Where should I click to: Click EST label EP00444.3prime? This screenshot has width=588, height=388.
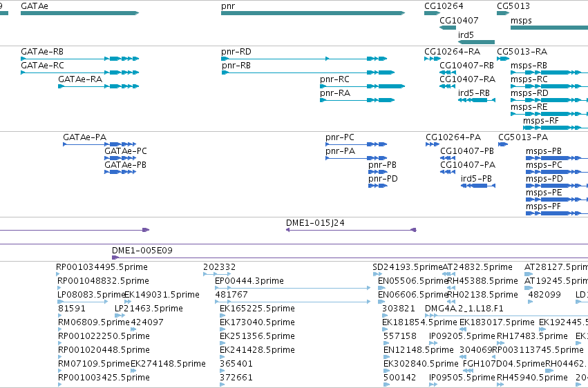pos(249,281)
